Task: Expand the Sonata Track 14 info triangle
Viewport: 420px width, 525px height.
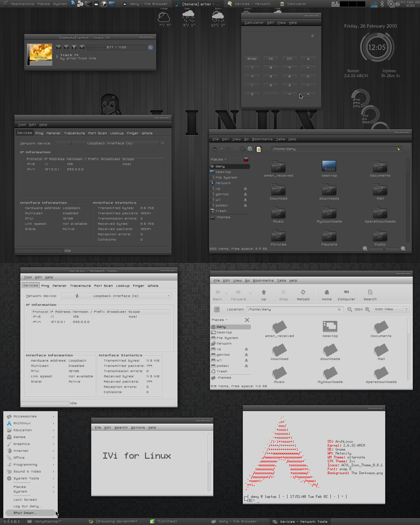Action: (x=57, y=57)
